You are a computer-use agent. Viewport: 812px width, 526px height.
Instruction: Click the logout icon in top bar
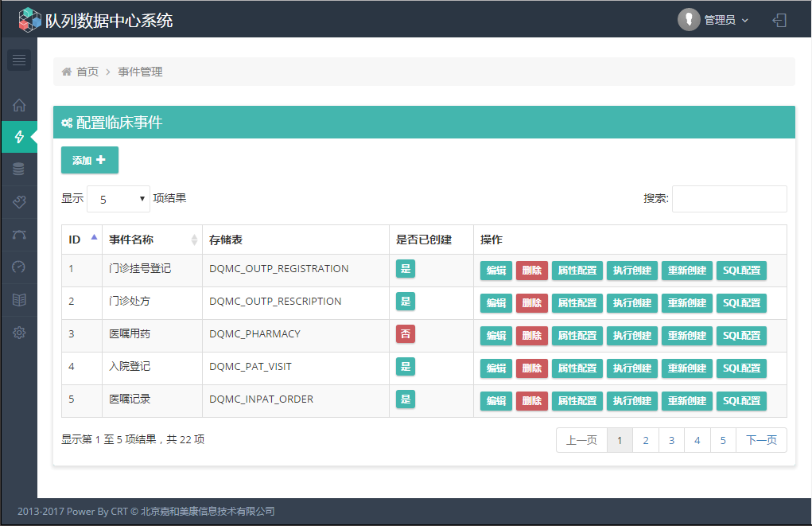779,20
